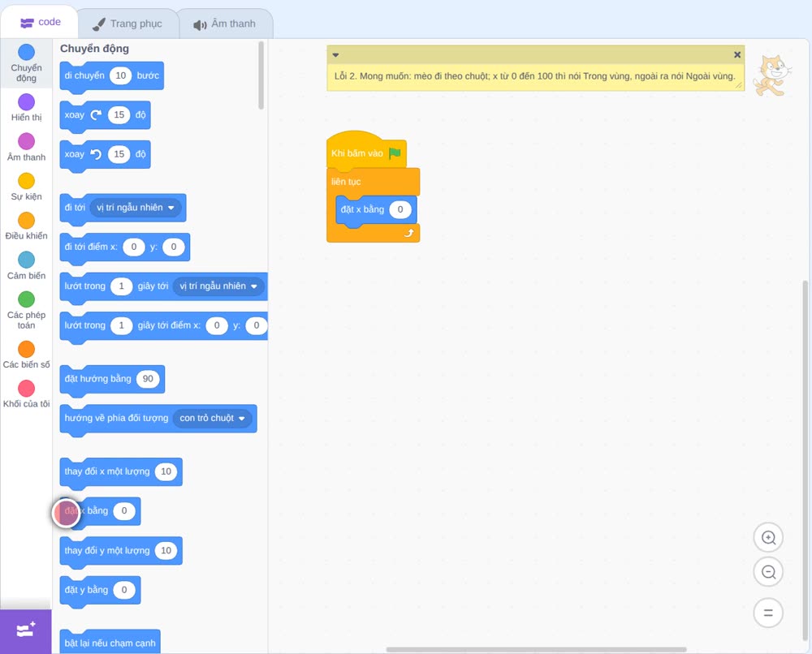Click the 'đặt hướng bằng' value 90

pos(148,379)
